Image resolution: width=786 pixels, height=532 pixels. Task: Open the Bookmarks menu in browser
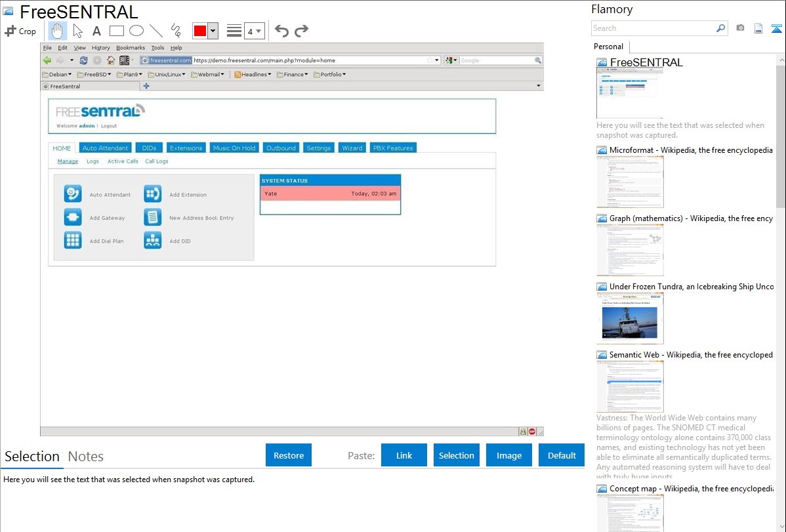pos(131,48)
